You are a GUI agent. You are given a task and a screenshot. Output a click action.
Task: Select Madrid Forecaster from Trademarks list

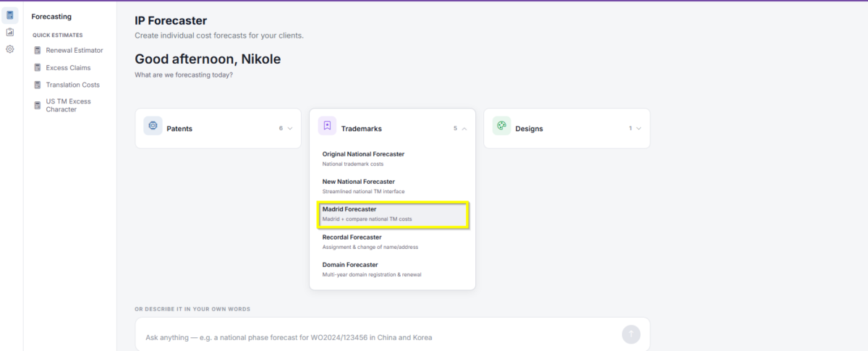393,214
